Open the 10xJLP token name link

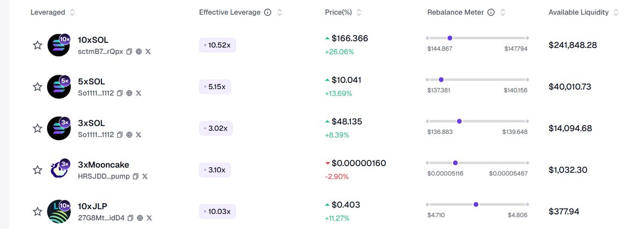tap(93, 206)
